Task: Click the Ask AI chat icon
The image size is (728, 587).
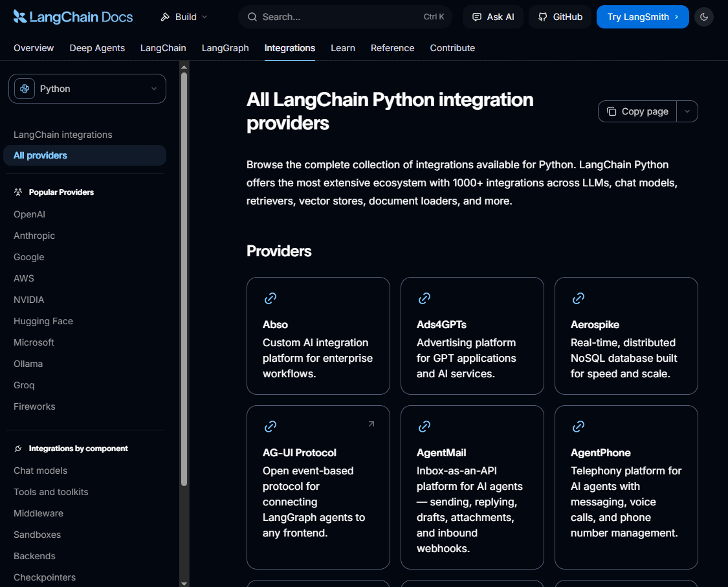Action: point(476,17)
